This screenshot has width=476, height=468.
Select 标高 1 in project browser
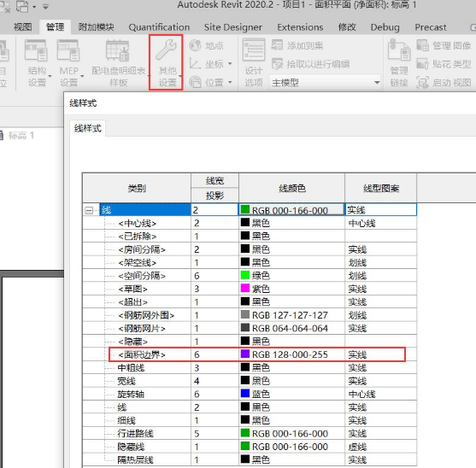pyautogui.click(x=21, y=135)
